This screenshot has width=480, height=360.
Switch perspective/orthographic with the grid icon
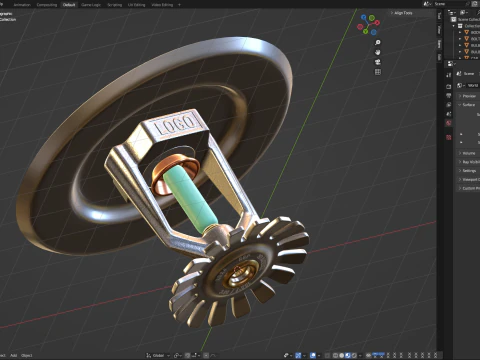[x=378, y=72]
